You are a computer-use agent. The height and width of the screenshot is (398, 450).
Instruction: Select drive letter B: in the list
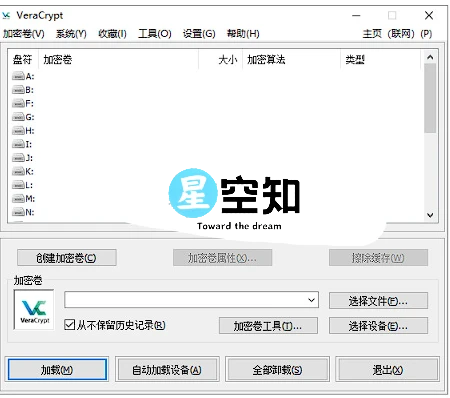click(x=23, y=90)
